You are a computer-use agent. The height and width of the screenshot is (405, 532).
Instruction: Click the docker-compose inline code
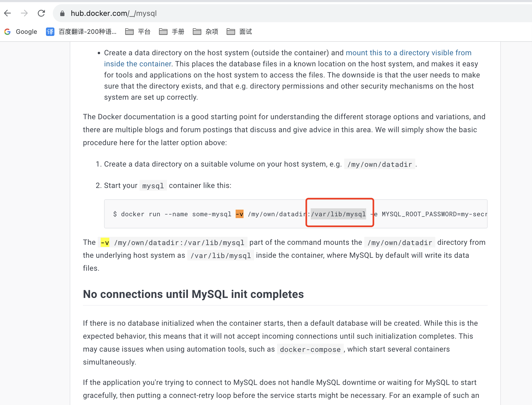click(x=310, y=349)
